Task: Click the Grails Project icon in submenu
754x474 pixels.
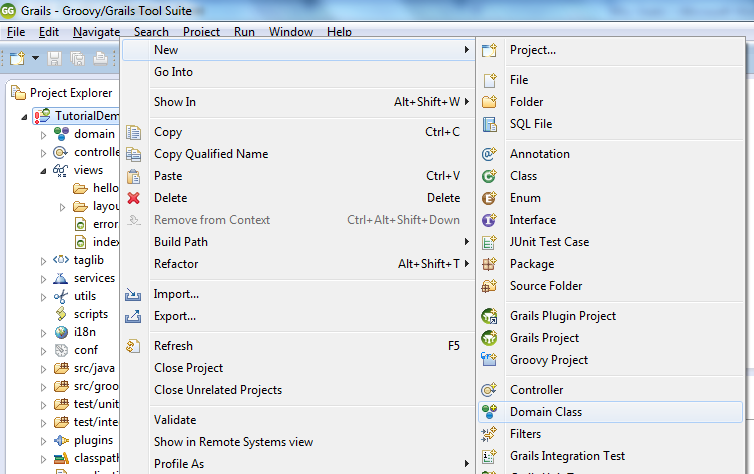Action: coord(489,338)
